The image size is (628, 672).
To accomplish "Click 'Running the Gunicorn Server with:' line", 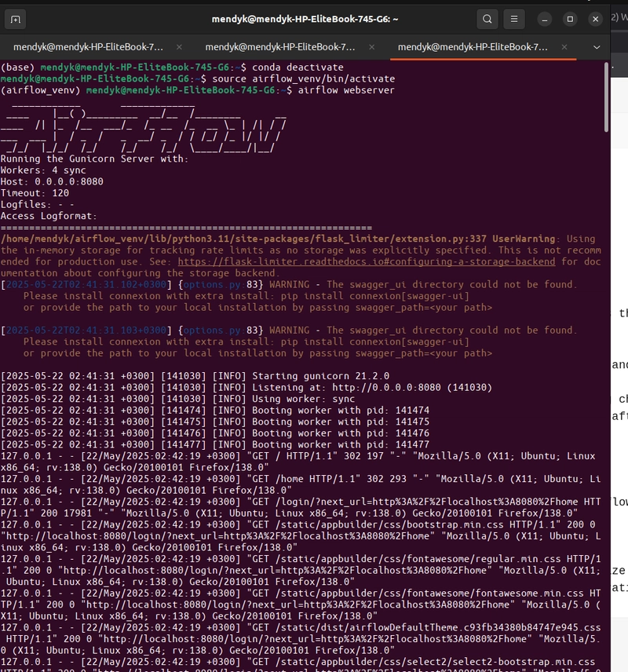I will [x=95, y=159].
